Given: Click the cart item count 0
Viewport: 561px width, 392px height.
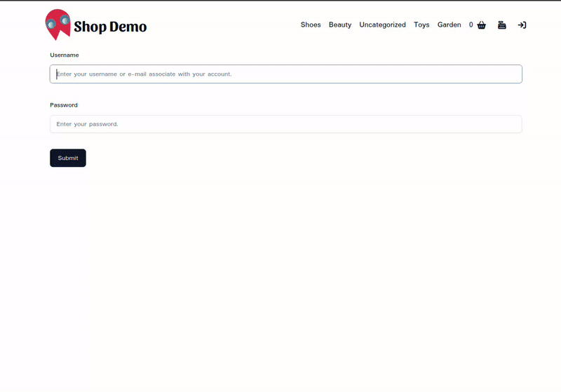Looking at the screenshot, I should 471,25.
